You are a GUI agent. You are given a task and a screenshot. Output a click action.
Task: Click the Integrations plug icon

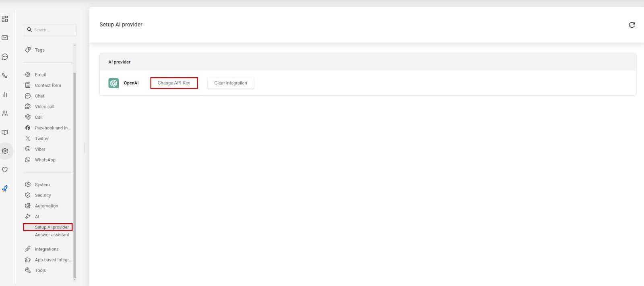28,249
